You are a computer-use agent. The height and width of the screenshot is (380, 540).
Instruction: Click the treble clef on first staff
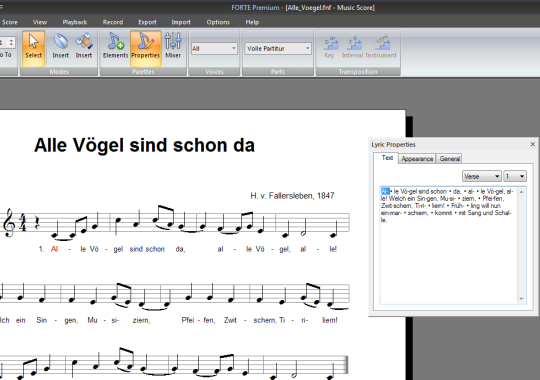(x=9, y=223)
